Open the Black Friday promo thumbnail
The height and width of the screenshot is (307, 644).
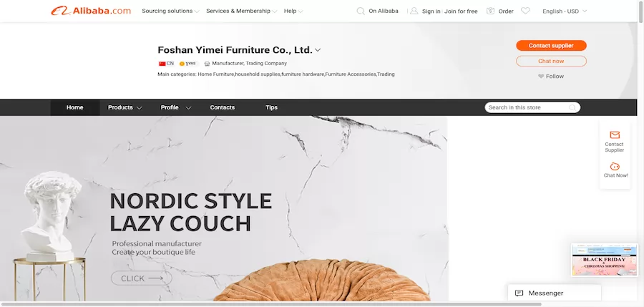click(604, 260)
